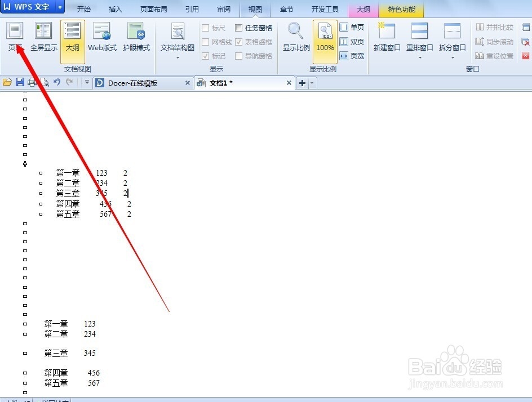Select outline bullet beside lower 第五章 567
Viewport: 532px width, 402px height.
click(x=25, y=383)
